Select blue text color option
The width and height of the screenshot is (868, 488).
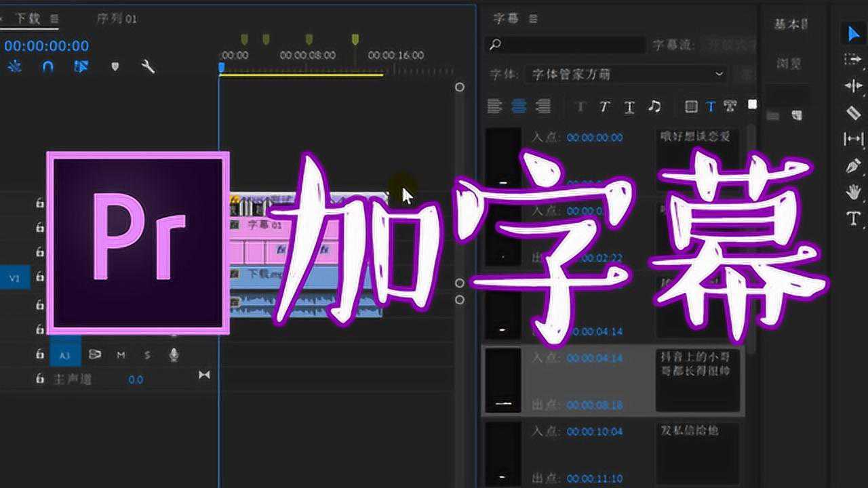711,106
